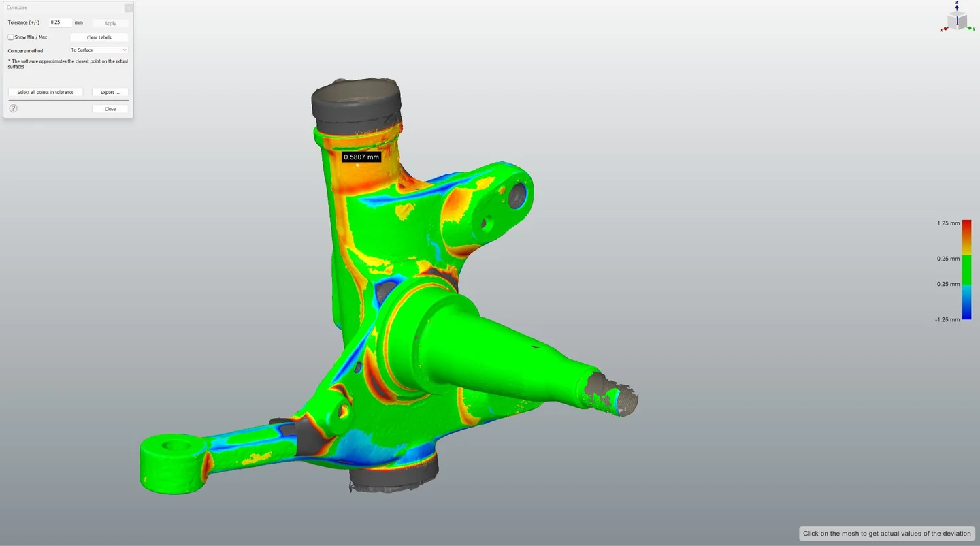Click the "Compare" dialog title
Screen dimensions: 980x546
point(17,7)
